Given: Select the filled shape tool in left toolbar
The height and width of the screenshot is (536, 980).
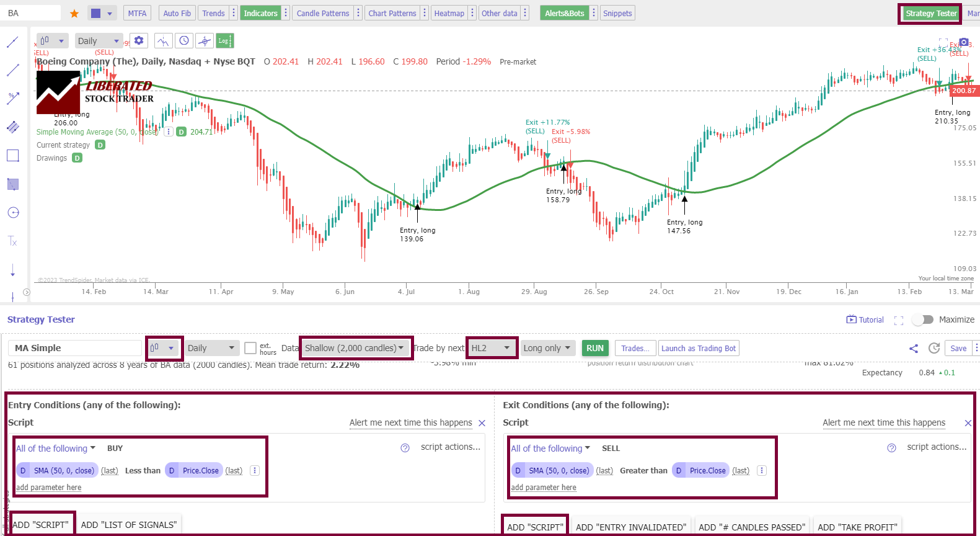Looking at the screenshot, I should (12, 184).
